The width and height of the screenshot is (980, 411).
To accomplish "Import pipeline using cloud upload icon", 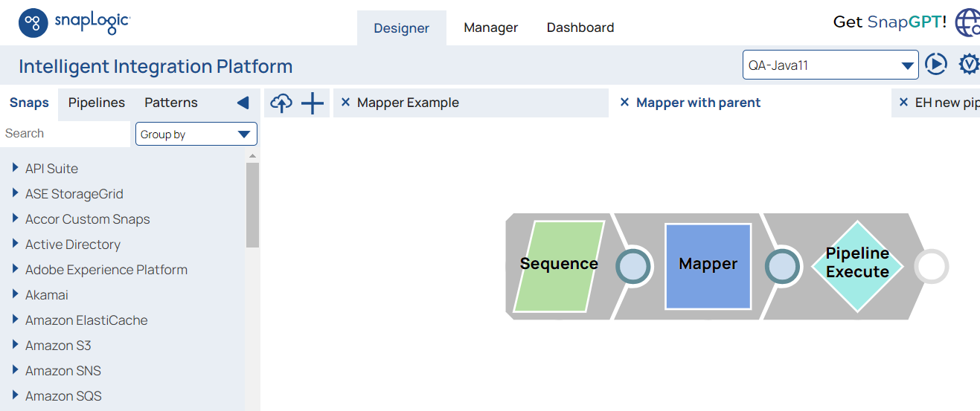I will click(281, 103).
